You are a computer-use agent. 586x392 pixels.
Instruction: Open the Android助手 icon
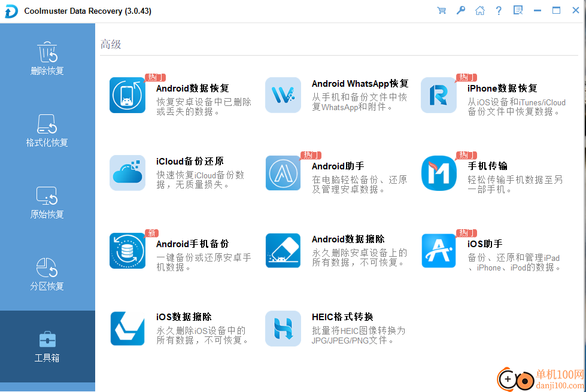[x=283, y=173]
